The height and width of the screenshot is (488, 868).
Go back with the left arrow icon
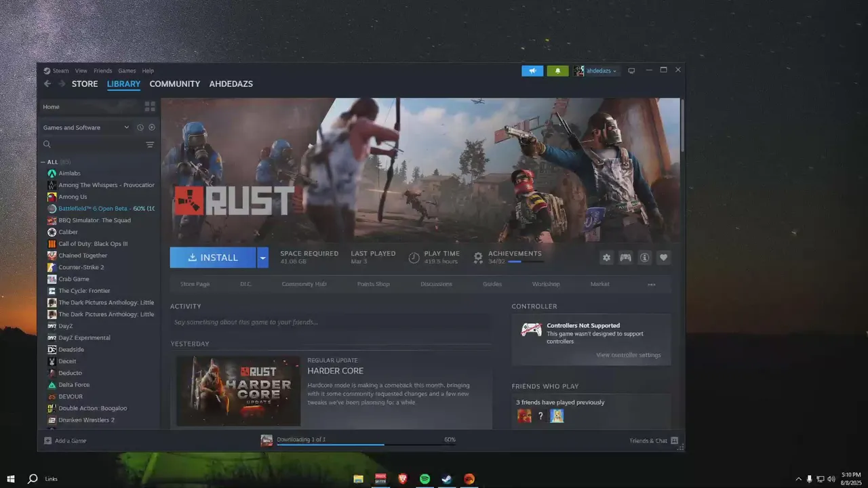click(x=47, y=84)
